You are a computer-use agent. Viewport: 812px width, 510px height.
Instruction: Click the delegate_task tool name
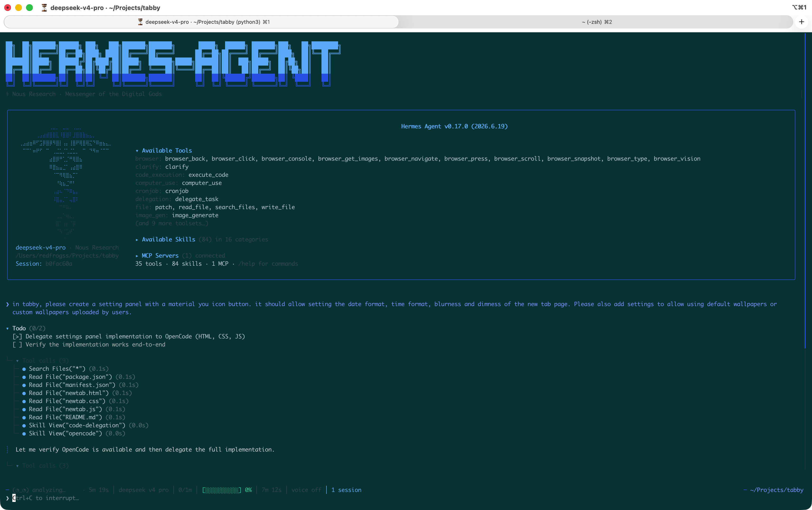[x=197, y=199]
